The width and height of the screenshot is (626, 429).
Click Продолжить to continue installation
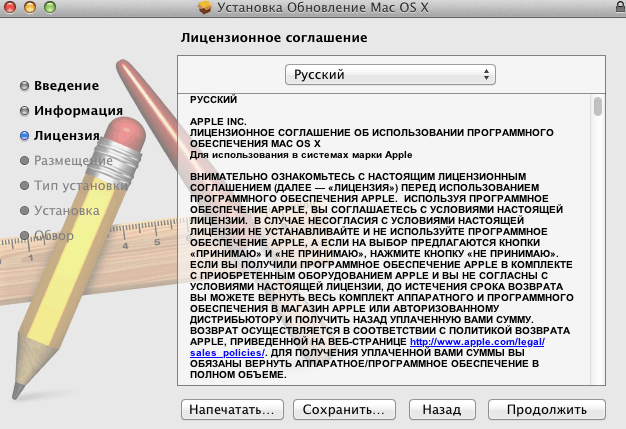tap(547, 409)
